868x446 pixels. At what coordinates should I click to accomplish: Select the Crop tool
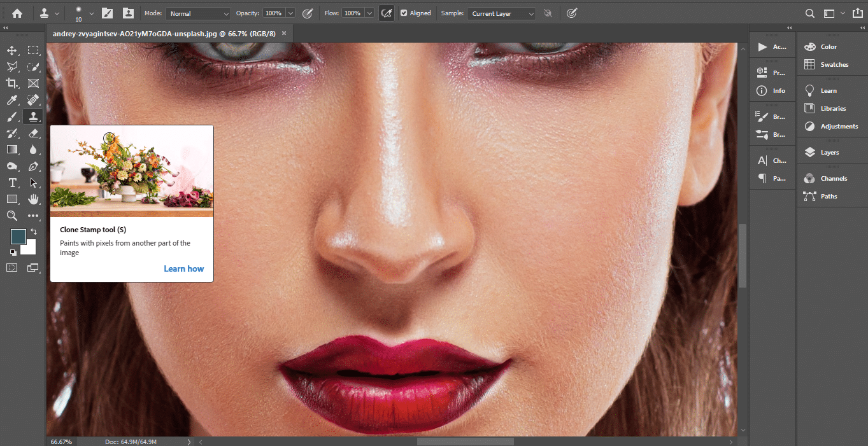(11, 83)
